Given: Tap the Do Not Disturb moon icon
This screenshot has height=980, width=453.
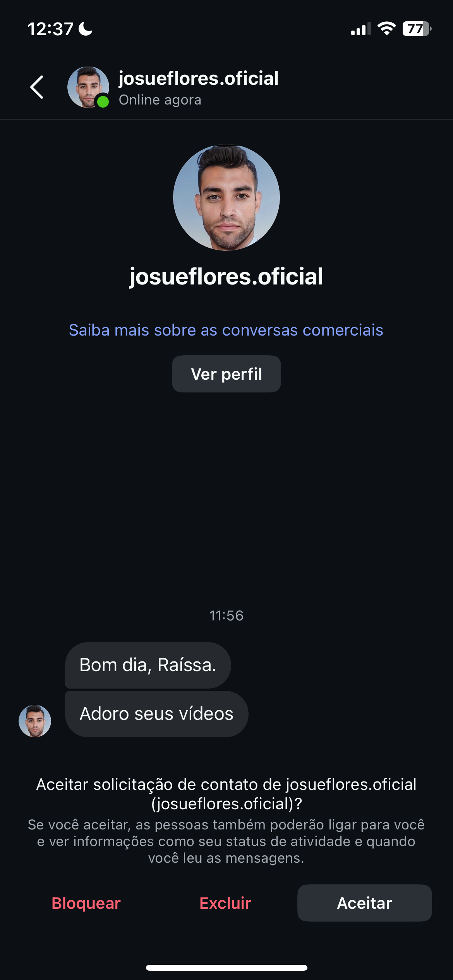Looking at the screenshot, I should point(86,29).
